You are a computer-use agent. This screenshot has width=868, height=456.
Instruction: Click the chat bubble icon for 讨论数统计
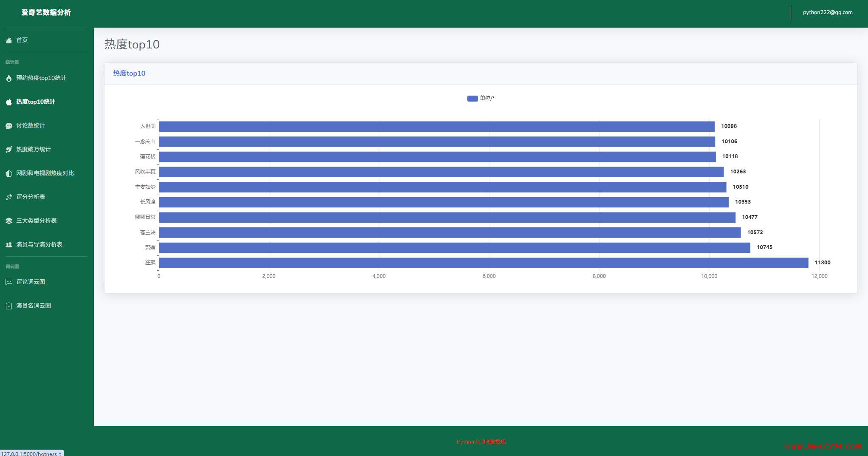(8, 126)
